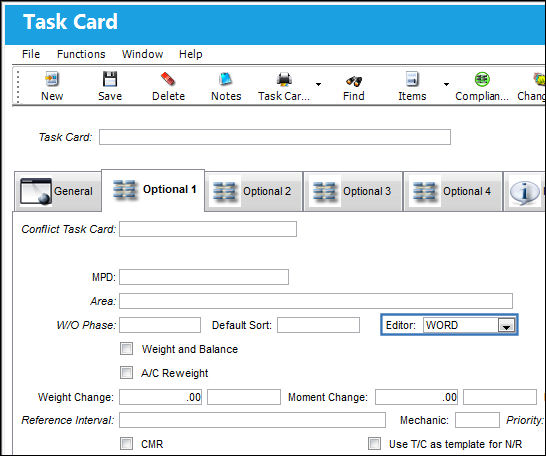This screenshot has height=456, width=546.
Task: Click the Priority label
Action: [525, 420]
